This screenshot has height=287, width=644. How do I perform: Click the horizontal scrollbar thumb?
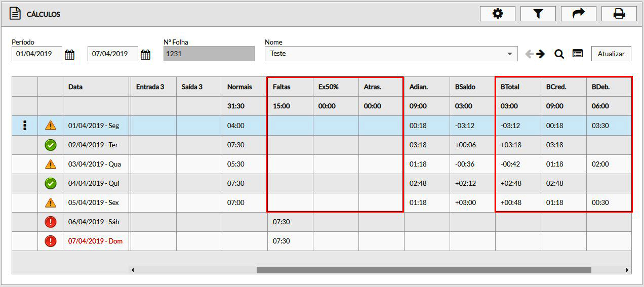423,270
